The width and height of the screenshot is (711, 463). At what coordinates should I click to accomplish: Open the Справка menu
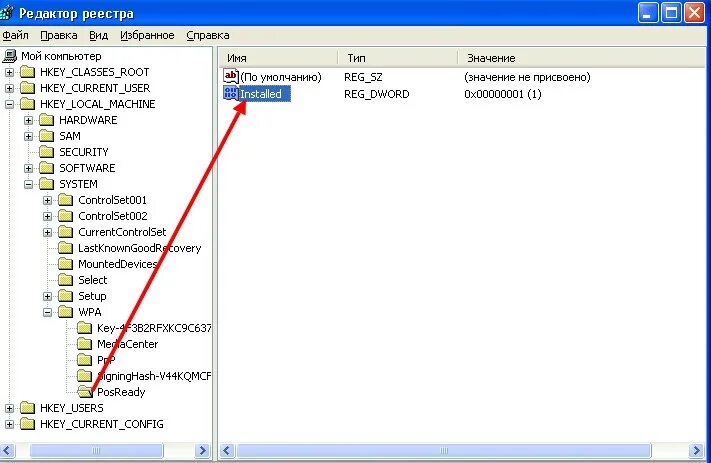(208, 35)
